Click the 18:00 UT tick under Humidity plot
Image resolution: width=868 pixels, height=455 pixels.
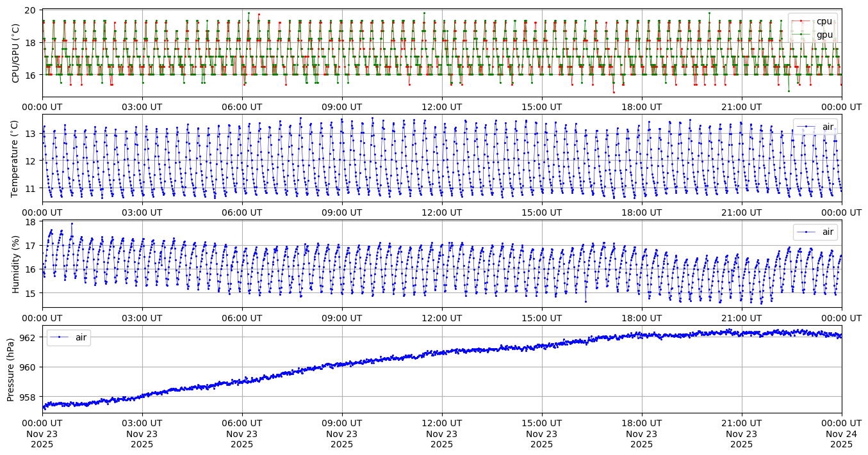[641, 317]
